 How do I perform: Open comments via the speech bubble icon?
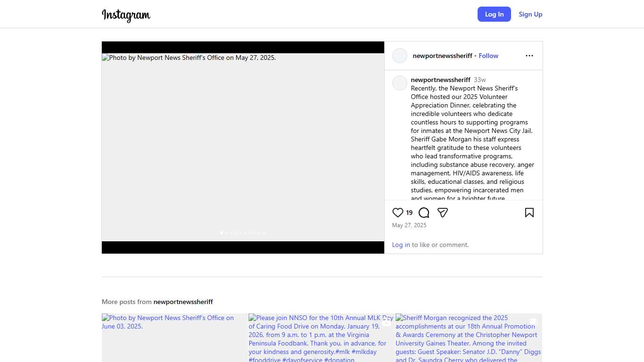(424, 213)
